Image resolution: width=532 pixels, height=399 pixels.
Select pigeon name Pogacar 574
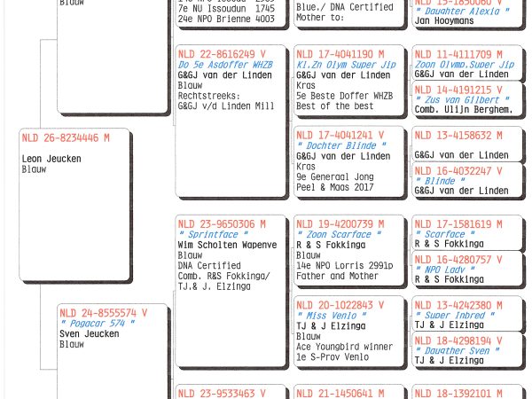coord(98,323)
